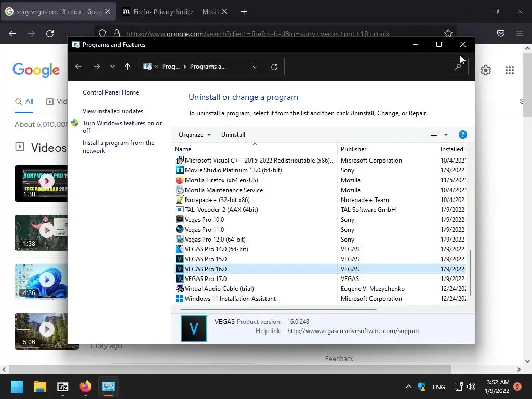Viewport: 532px width, 399px height.
Task: Click the Firefox URL address field
Action: [258, 34]
